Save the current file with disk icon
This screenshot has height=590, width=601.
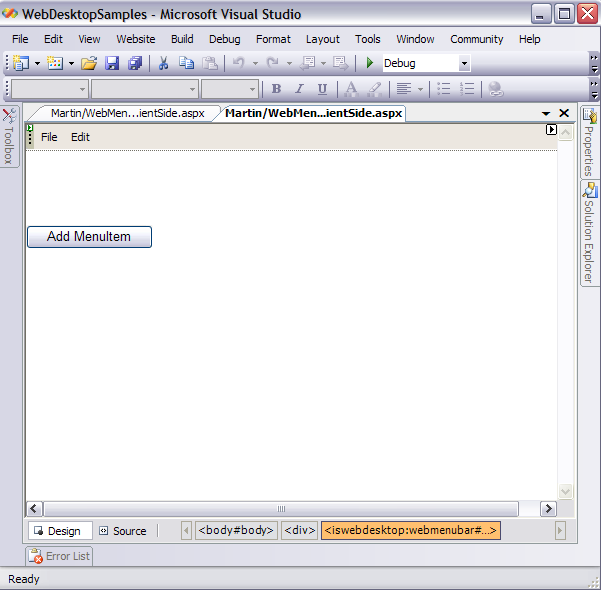pos(112,63)
